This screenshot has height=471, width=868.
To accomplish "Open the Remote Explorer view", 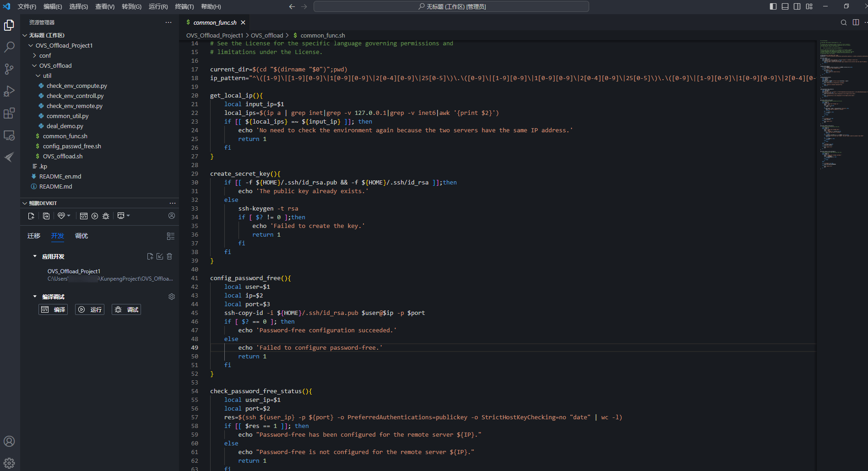I will click(9, 135).
